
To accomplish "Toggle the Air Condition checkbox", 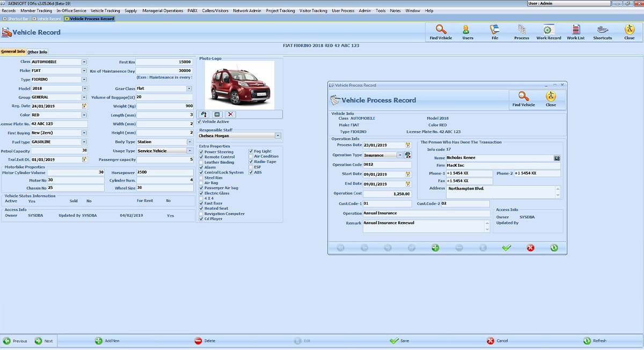I will 251,157.
